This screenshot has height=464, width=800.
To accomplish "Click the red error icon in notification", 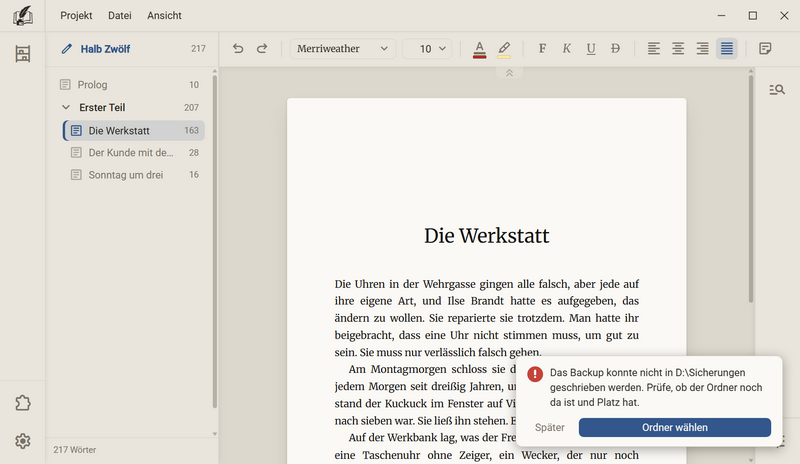I will coord(535,374).
